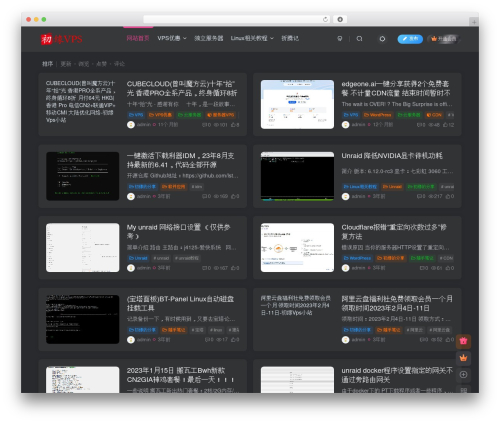Sort posts by 评论
The height and width of the screenshot is (423, 500).
tap(119, 64)
